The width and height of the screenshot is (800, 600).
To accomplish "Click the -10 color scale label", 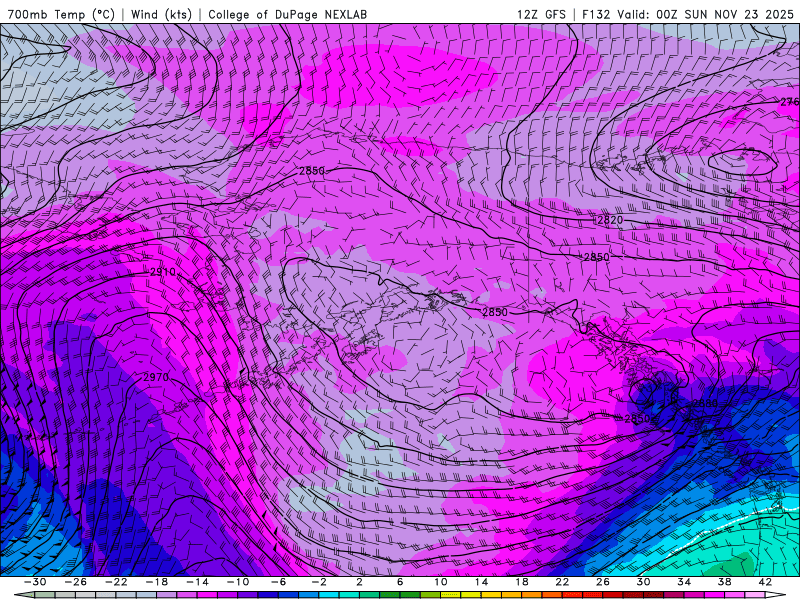I will coord(238,582).
